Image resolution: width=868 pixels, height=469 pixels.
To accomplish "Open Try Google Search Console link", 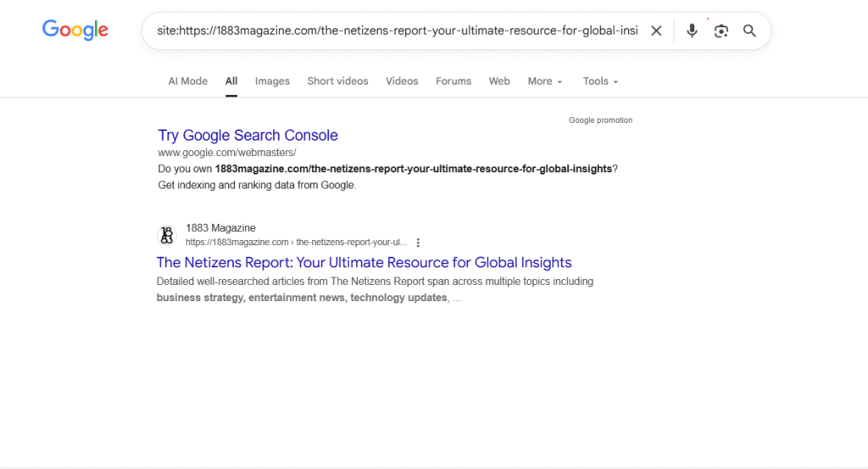I will [248, 136].
